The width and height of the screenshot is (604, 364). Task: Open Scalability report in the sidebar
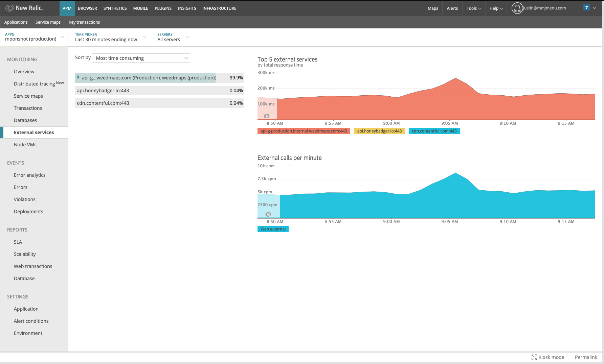tap(25, 254)
